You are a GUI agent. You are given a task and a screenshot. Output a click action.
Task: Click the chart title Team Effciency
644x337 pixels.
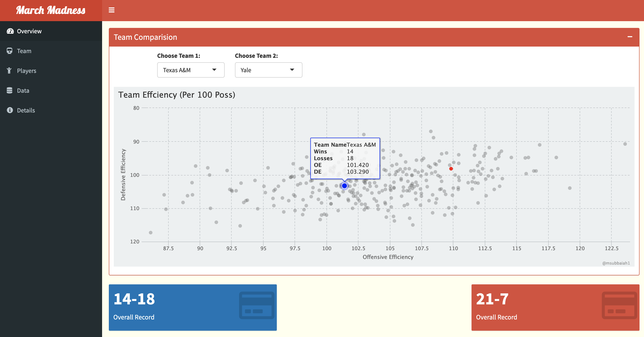(177, 94)
